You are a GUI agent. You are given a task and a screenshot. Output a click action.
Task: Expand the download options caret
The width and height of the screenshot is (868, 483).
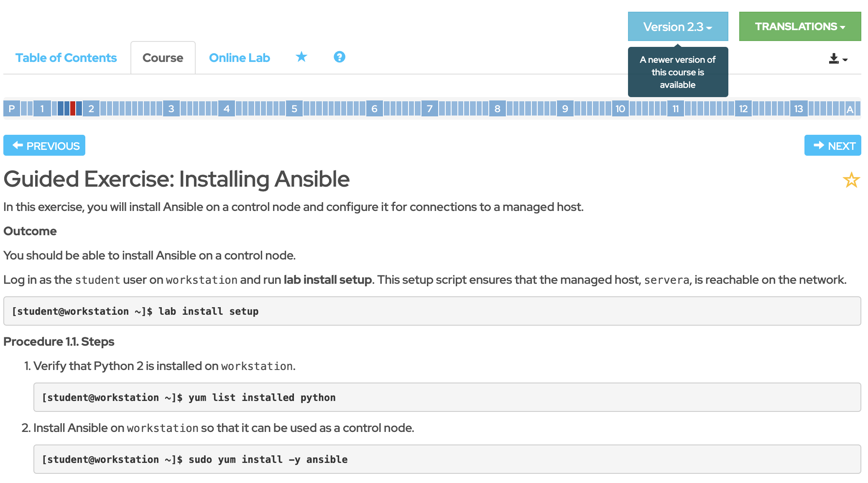[845, 59]
